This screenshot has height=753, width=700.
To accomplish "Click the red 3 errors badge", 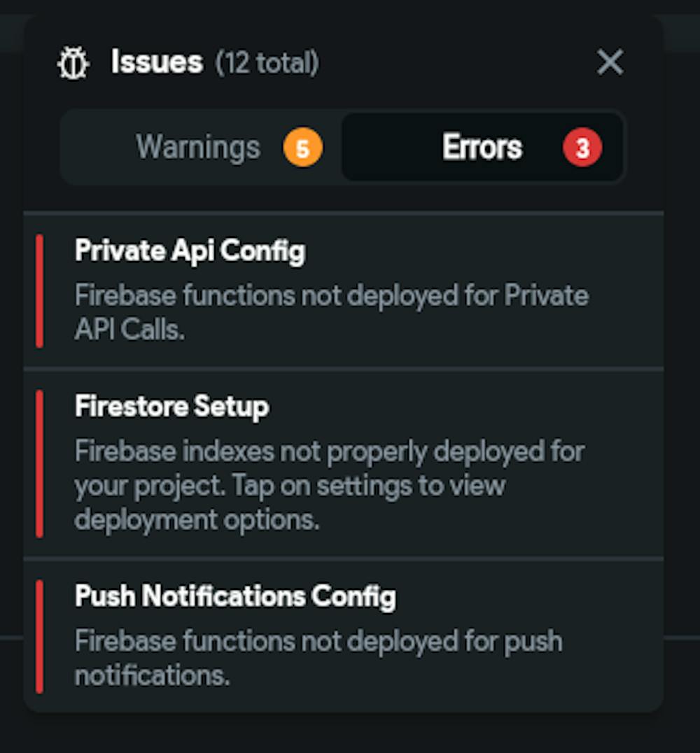I will (x=582, y=148).
